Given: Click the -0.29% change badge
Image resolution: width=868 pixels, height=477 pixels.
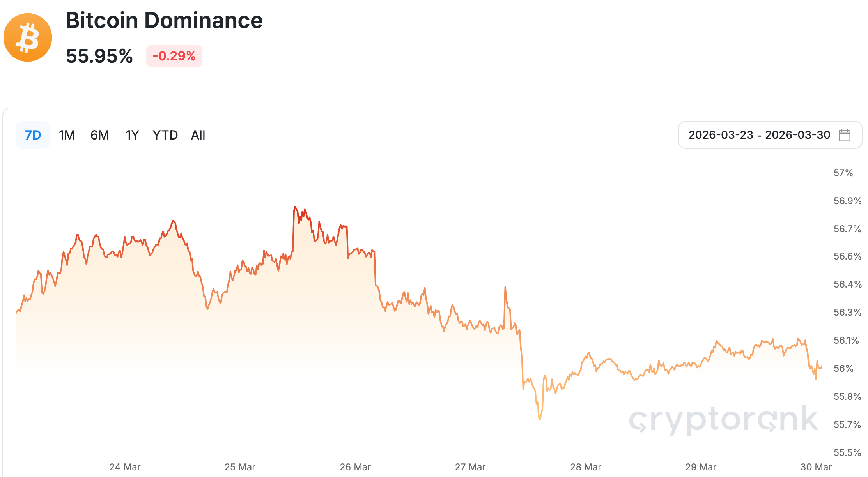Looking at the screenshot, I should coord(174,56).
